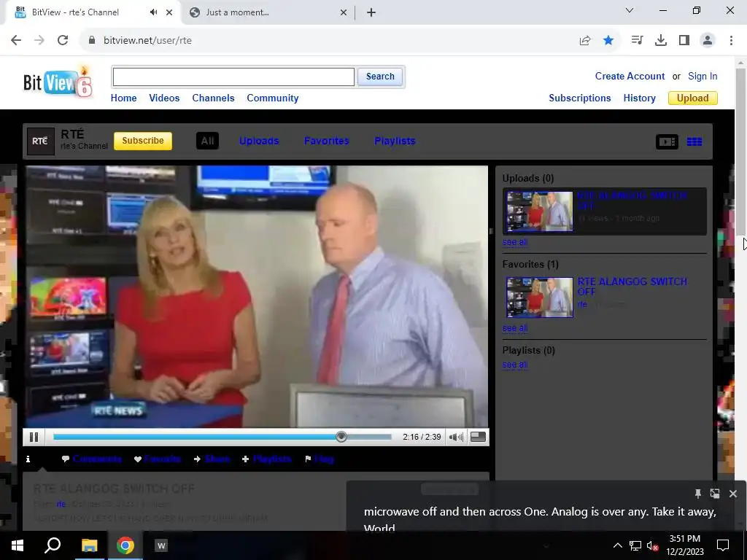
Task: Open the Community page
Action: coord(273,98)
